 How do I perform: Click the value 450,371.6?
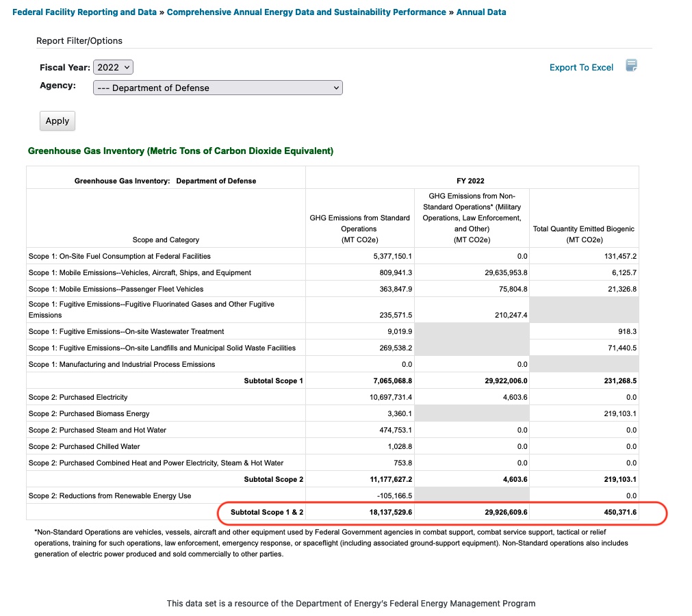click(620, 512)
